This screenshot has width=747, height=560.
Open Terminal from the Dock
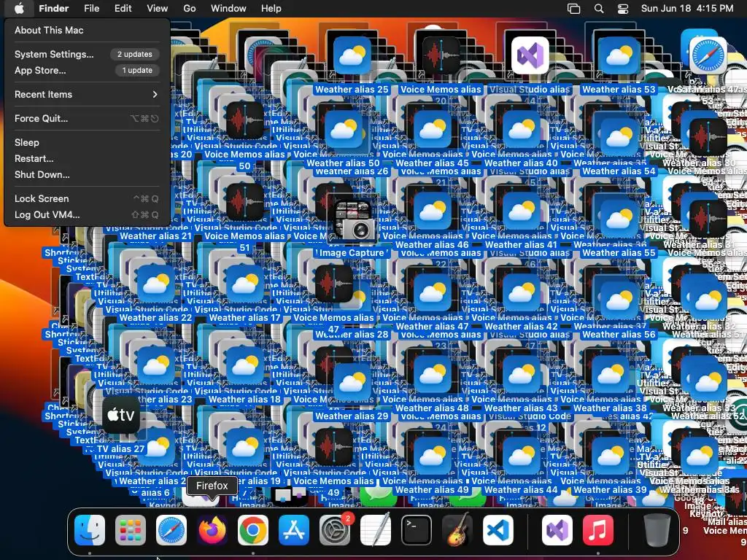pyautogui.click(x=417, y=530)
